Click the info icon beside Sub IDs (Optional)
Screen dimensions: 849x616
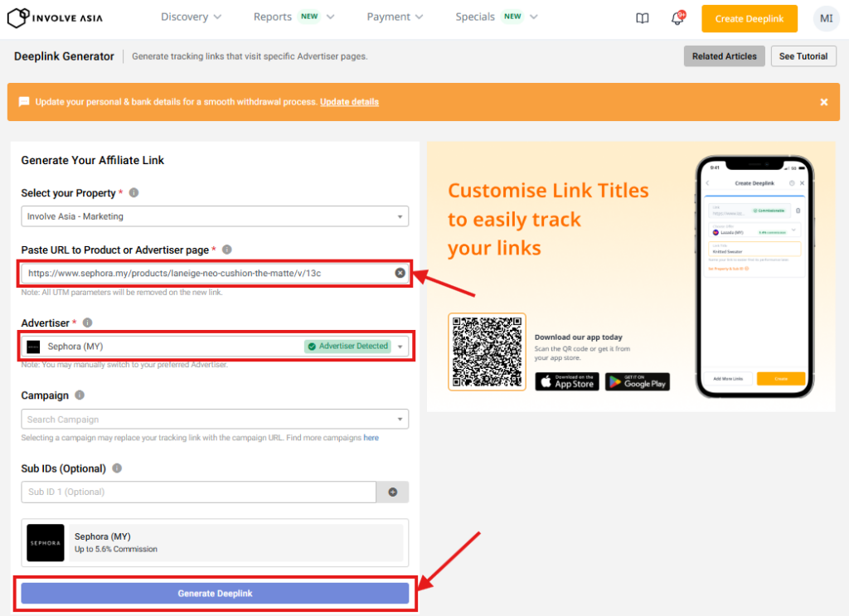117,468
